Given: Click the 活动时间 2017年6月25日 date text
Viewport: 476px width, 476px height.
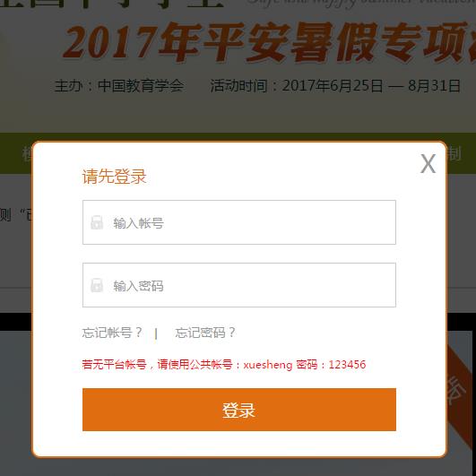Looking at the screenshot, I should click(x=335, y=85).
